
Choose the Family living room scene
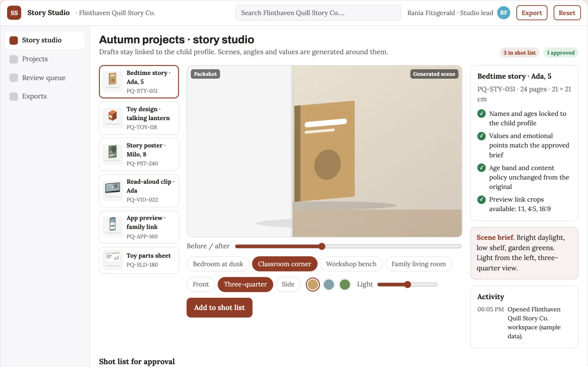pyautogui.click(x=419, y=264)
